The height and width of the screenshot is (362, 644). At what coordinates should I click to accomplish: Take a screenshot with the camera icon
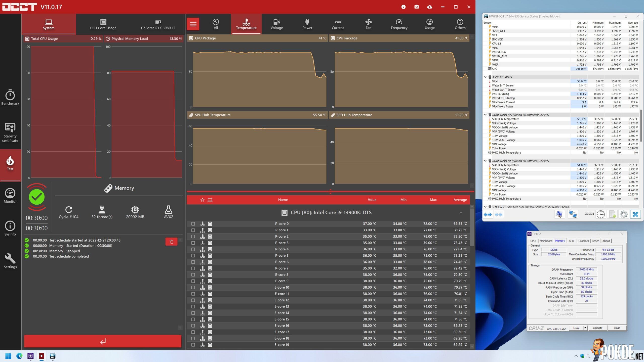[417, 7]
